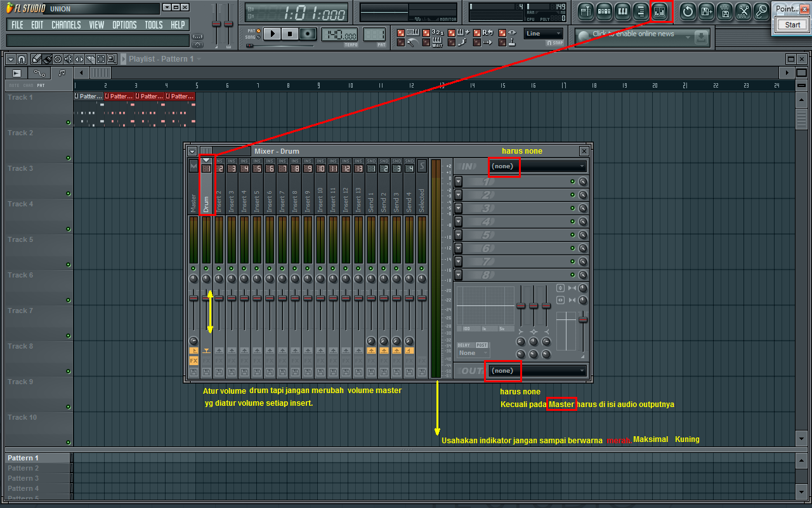Open the Line snap dropdown
The width and height of the screenshot is (812, 508).
544,34
